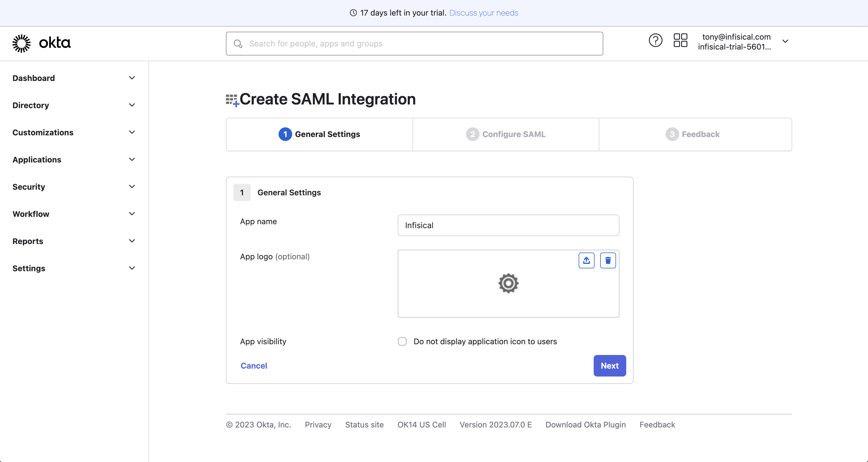Click the Version 2023.07.0 E link
868x462 pixels.
point(496,425)
